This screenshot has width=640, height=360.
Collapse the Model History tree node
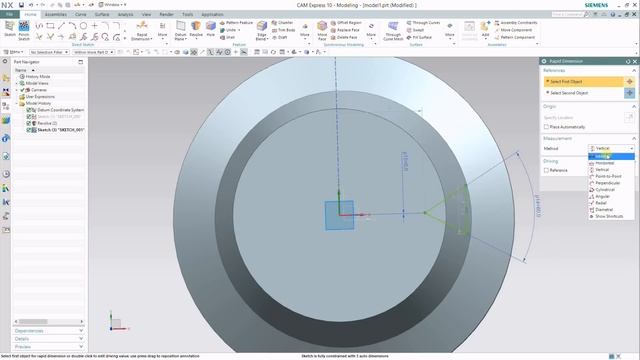17,103
